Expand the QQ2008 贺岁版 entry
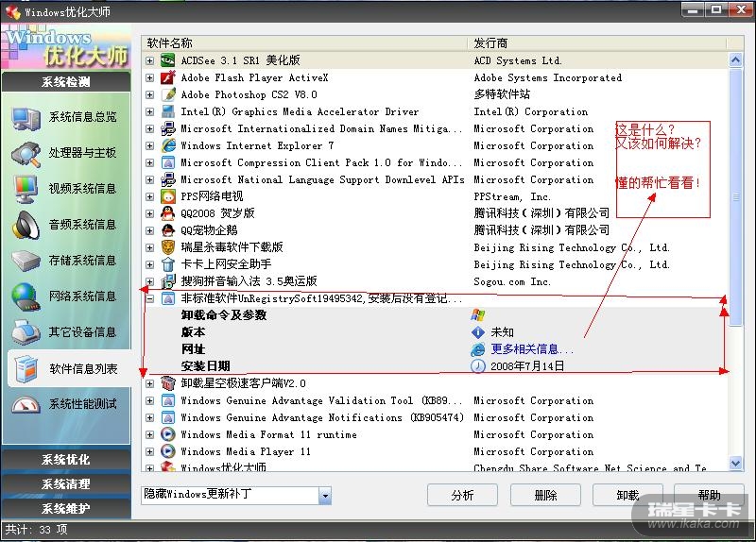The width and height of the screenshot is (756, 542). [x=150, y=213]
